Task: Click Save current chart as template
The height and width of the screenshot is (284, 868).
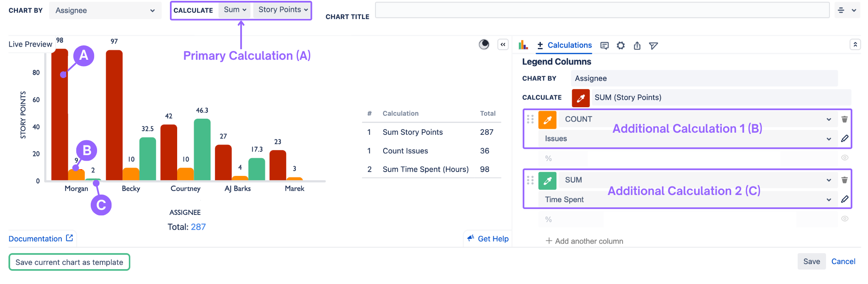Action: coord(69,262)
